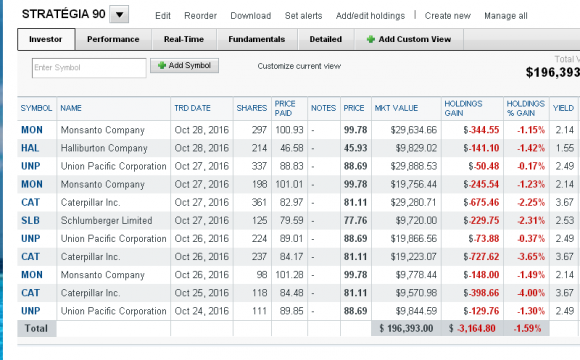Viewport: 580px width, 360px height.
Task: Click the Total row label
Action: coord(36,329)
